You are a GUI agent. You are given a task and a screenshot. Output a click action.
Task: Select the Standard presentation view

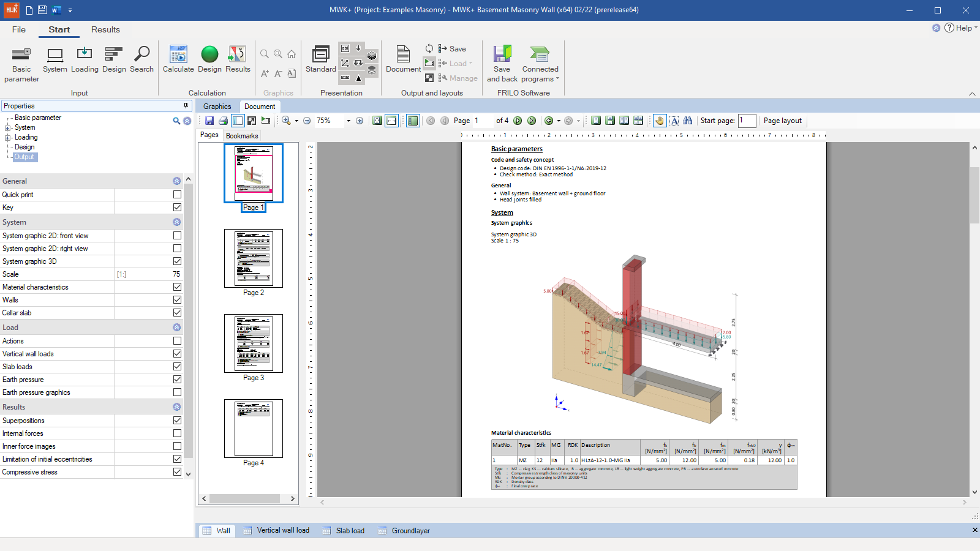coord(321,60)
